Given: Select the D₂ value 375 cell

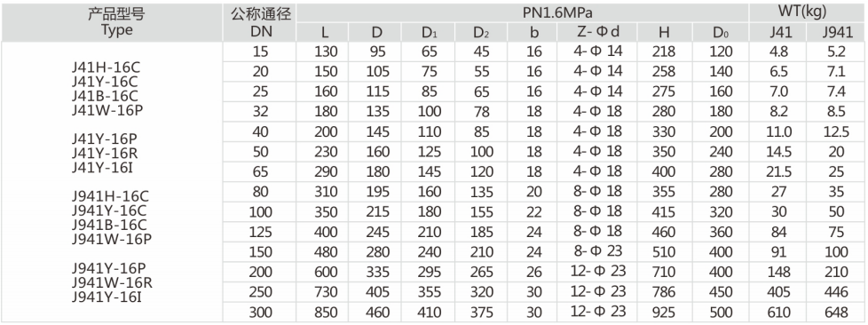Looking at the screenshot, I should pos(481,312).
